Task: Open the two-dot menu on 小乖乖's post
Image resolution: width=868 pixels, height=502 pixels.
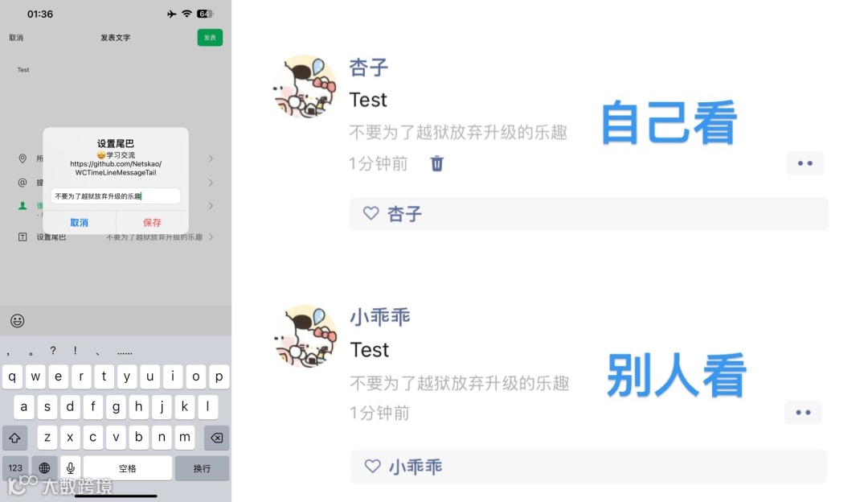Action: pyautogui.click(x=803, y=412)
